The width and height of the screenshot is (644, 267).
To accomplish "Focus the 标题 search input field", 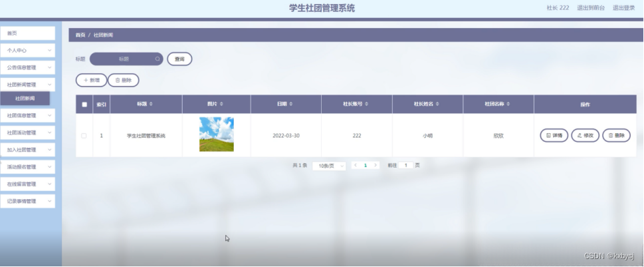I will [x=126, y=59].
